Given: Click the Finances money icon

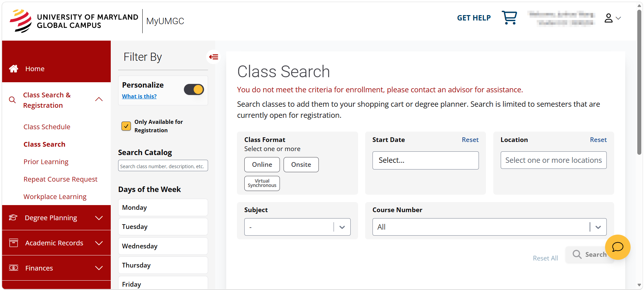Looking at the screenshot, I should click(x=14, y=268).
